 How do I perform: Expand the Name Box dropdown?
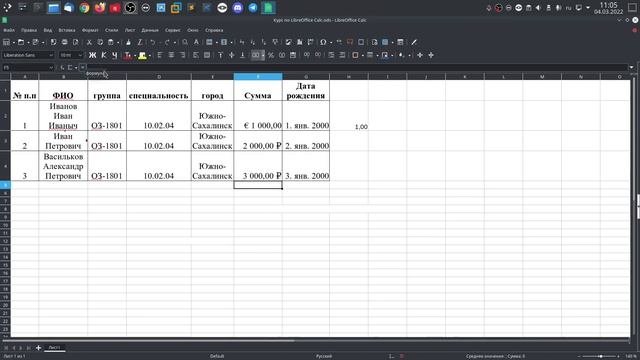[51, 67]
